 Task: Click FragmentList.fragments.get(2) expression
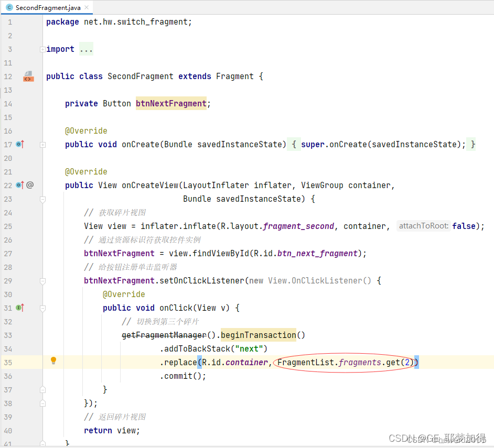click(345, 363)
